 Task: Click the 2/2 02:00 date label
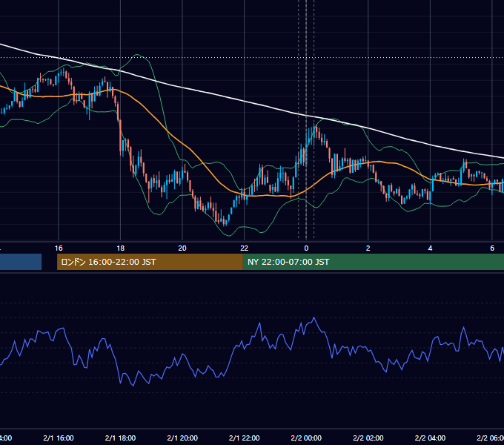tap(368, 438)
